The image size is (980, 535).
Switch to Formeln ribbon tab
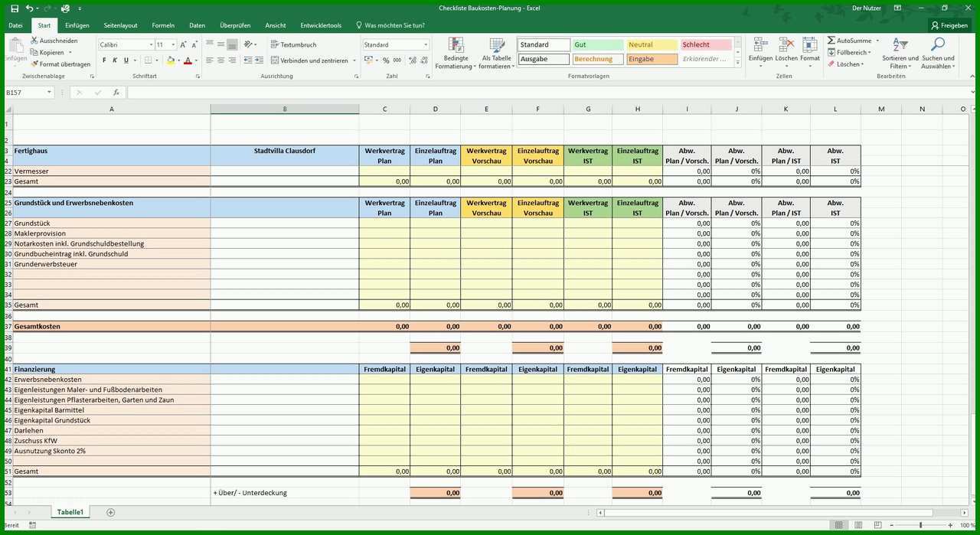pos(163,25)
